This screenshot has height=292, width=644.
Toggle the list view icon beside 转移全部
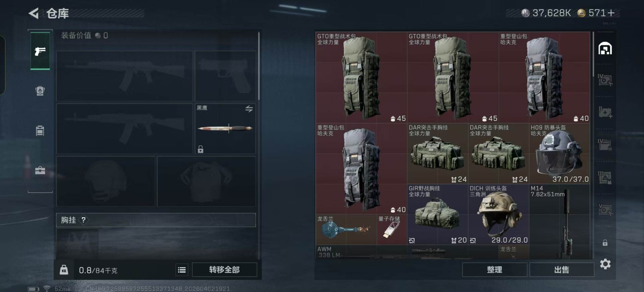click(182, 270)
